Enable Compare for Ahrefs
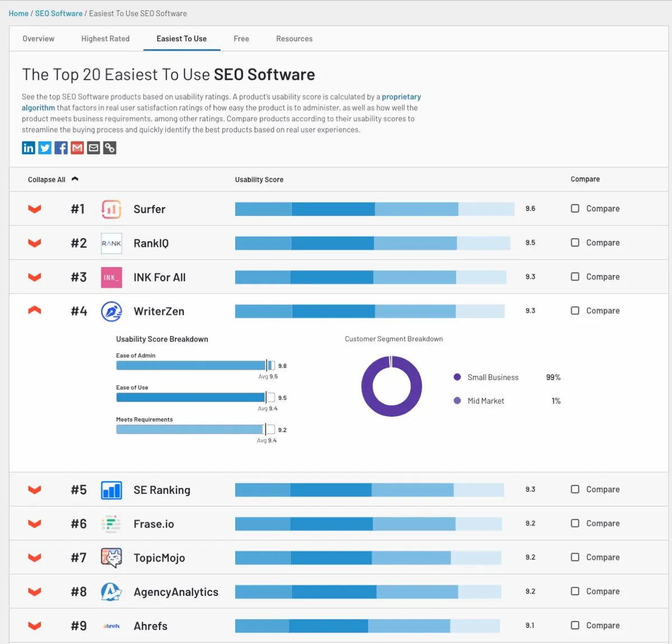Image resolution: width=672 pixels, height=644 pixels. (x=575, y=626)
